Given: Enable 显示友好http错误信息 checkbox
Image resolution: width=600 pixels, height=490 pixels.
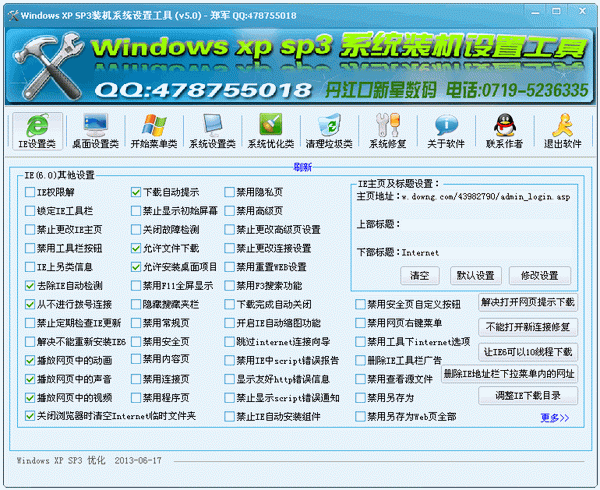Looking at the screenshot, I should point(230,379).
